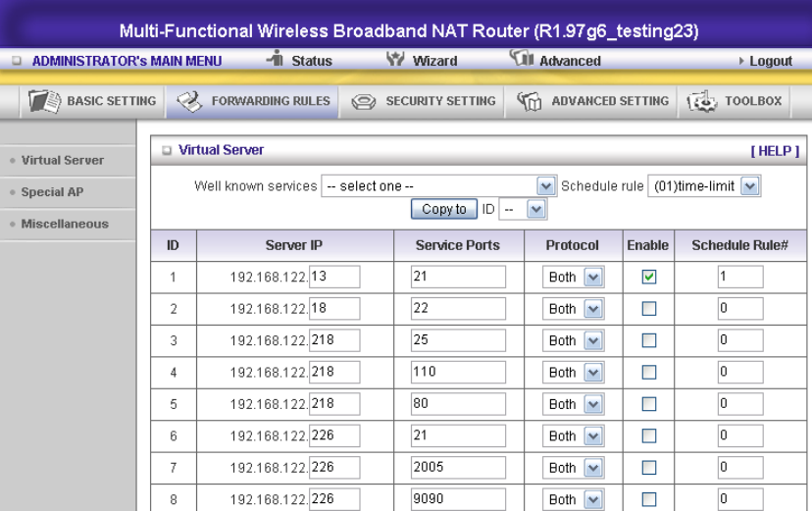Open the Protocol dropdown for rule 7
Image resolution: width=812 pixels, height=511 pixels.
[x=574, y=468]
